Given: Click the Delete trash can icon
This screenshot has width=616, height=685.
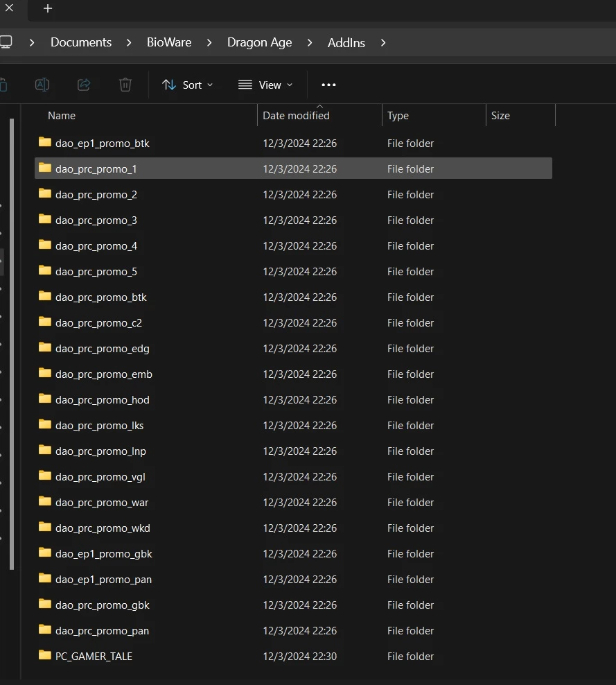Looking at the screenshot, I should click(125, 85).
